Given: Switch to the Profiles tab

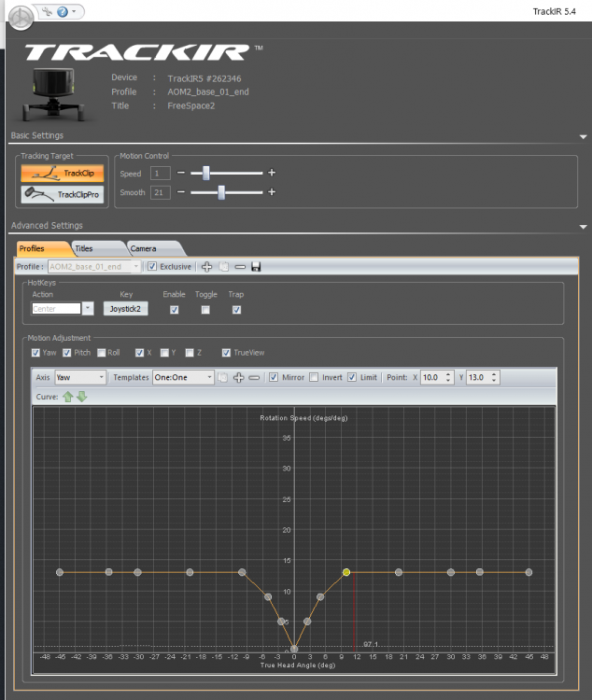Looking at the screenshot, I should [42, 248].
